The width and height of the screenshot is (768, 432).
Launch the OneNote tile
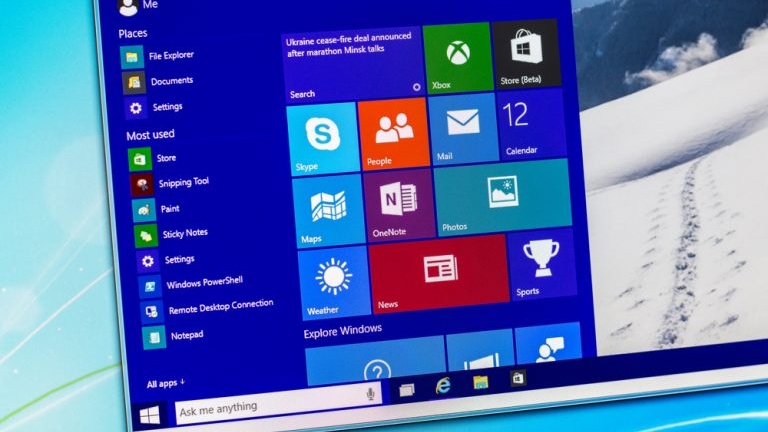coord(399,203)
